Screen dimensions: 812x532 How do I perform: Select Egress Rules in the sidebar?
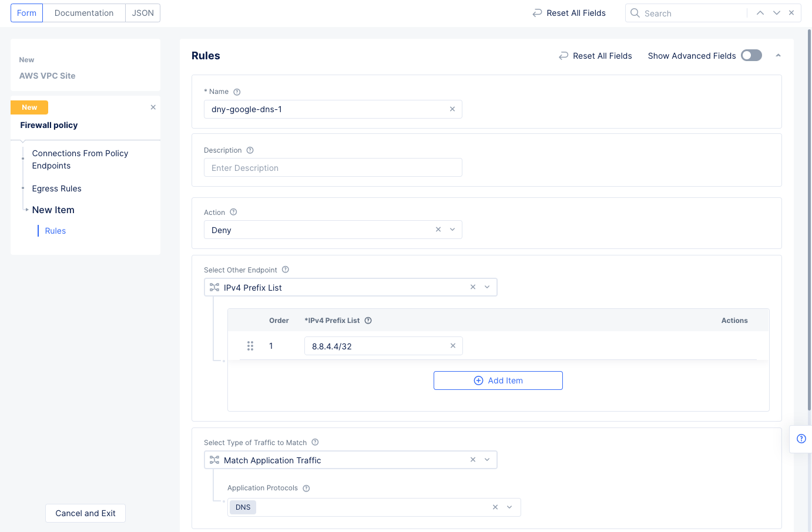click(56, 188)
